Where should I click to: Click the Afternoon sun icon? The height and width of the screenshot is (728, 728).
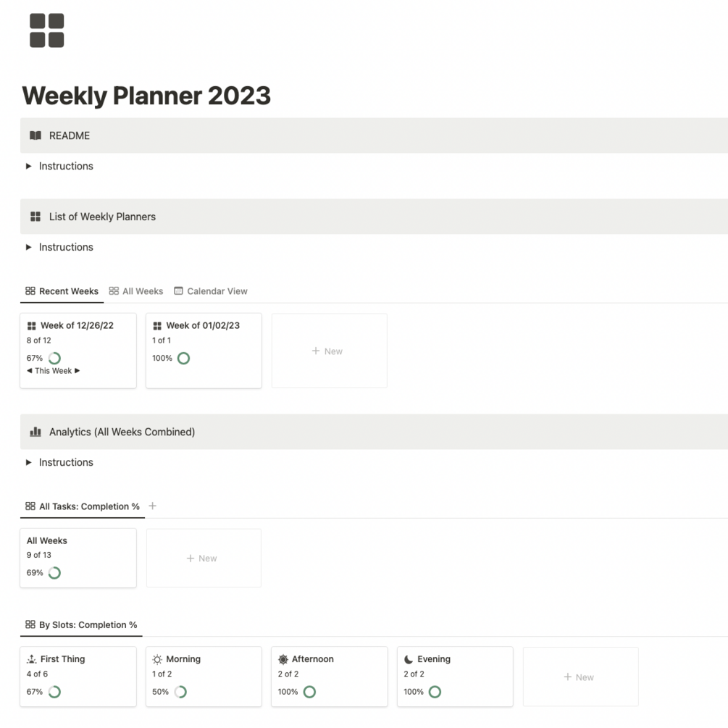point(283,659)
